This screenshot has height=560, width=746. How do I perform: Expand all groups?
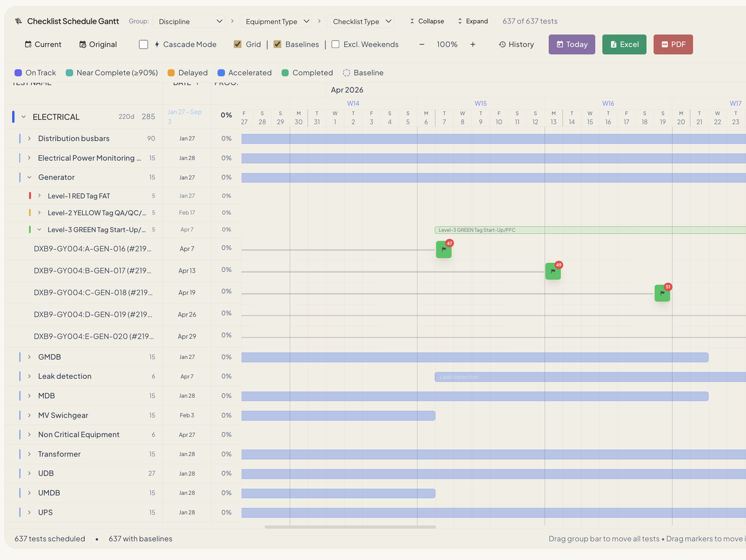point(473,21)
